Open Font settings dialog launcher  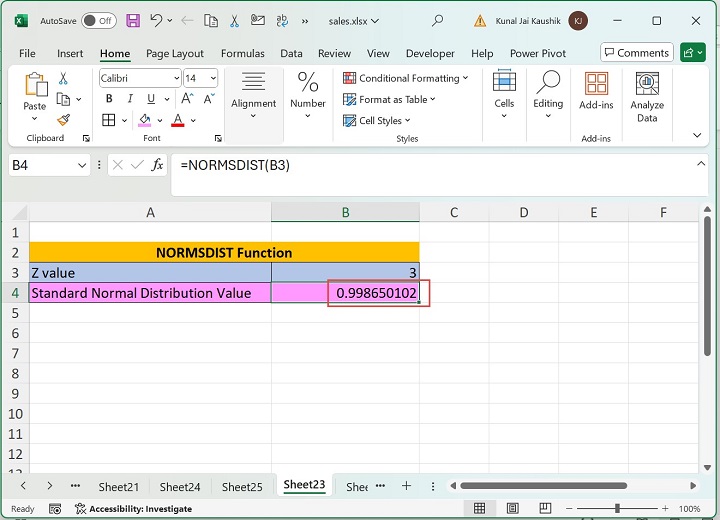[219, 138]
